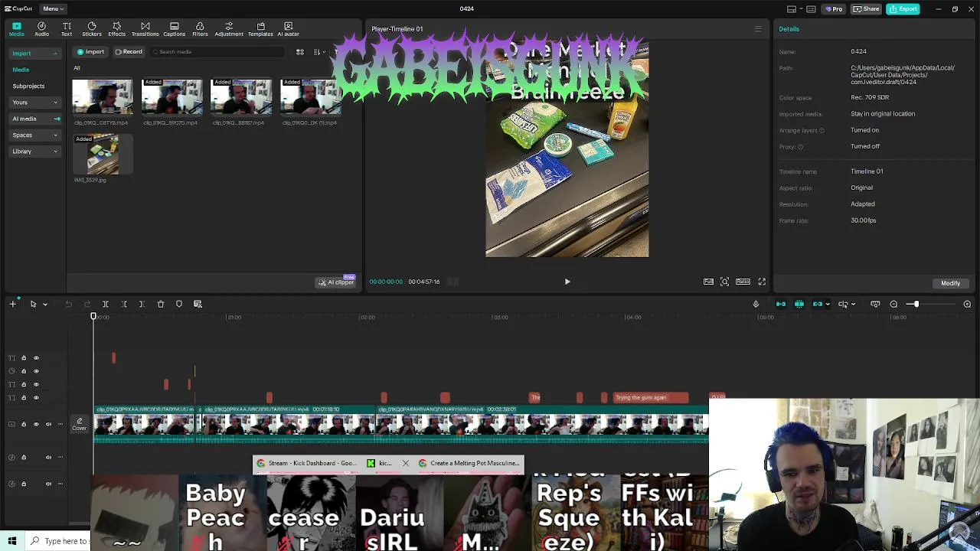Open the AI avatar panel
This screenshot has height=551, width=980.
click(288, 29)
